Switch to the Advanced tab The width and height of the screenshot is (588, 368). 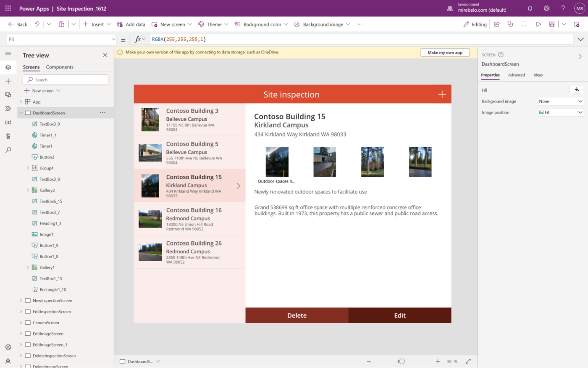click(x=516, y=75)
